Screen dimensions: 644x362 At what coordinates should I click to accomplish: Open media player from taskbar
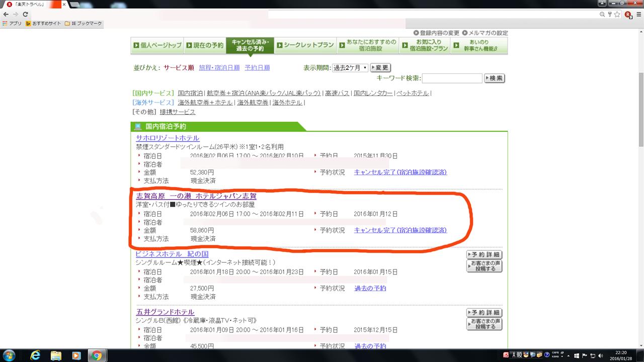click(x=75, y=355)
